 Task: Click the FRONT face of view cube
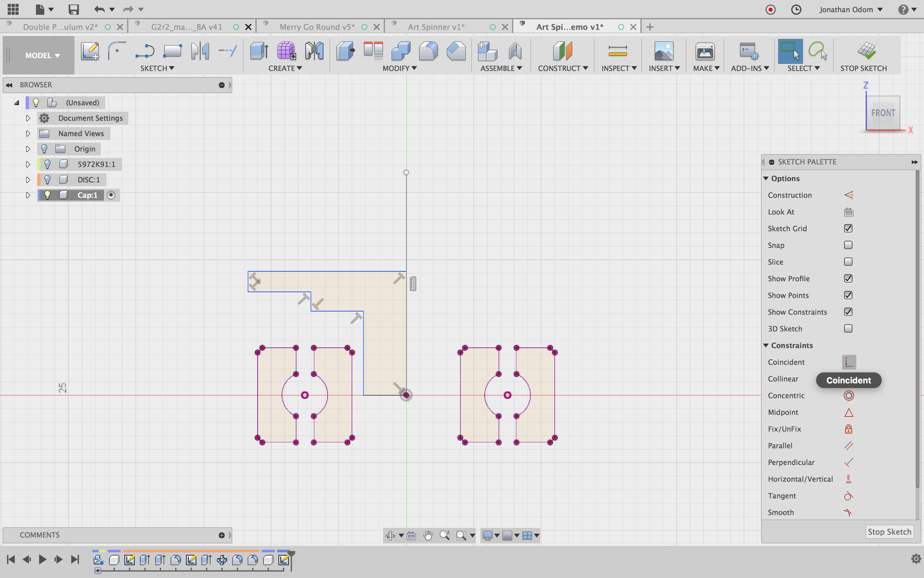pos(883,113)
